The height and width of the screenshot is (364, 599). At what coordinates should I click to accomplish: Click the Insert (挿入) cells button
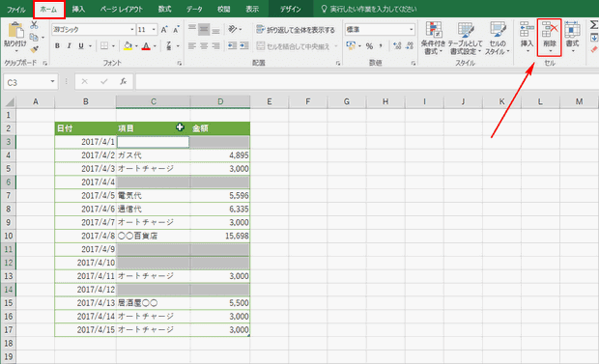coord(527,37)
